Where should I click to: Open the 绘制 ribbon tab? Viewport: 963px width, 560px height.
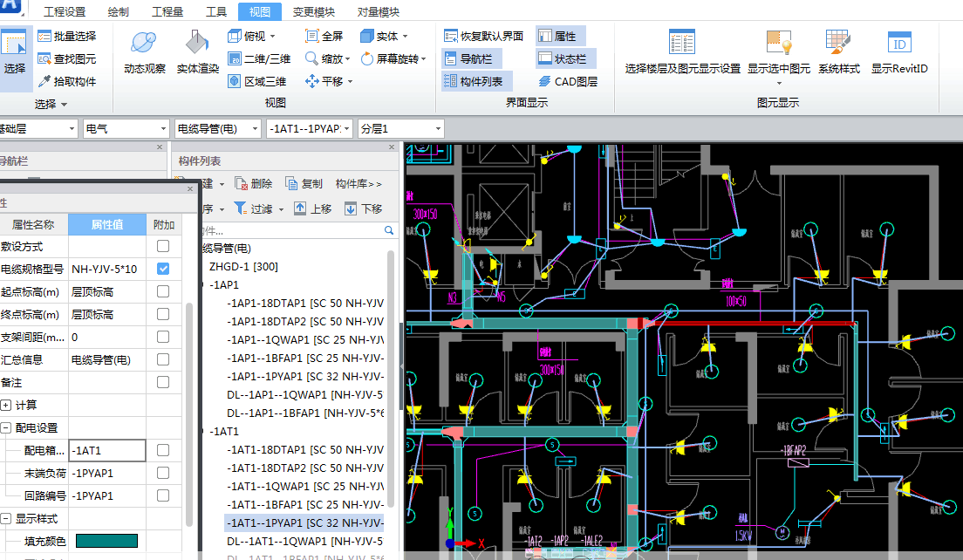point(119,11)
